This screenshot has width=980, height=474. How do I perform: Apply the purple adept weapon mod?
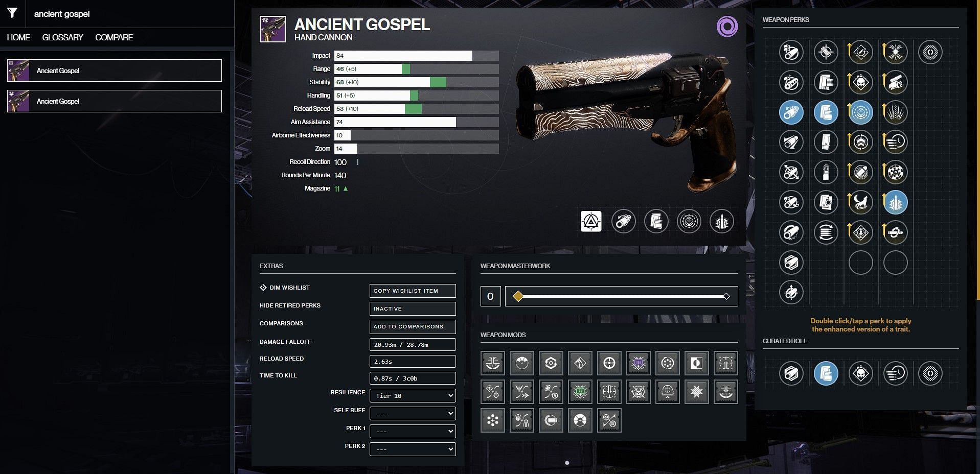pos(639,363)
